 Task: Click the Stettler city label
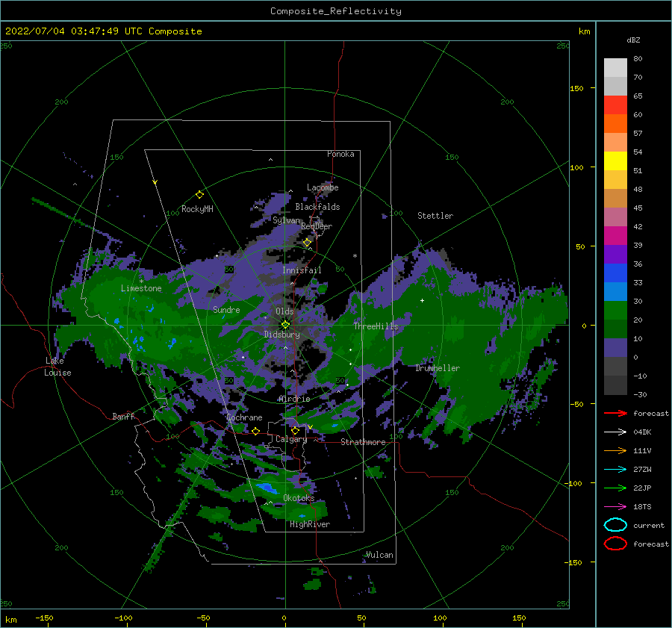tap(435, 216)
